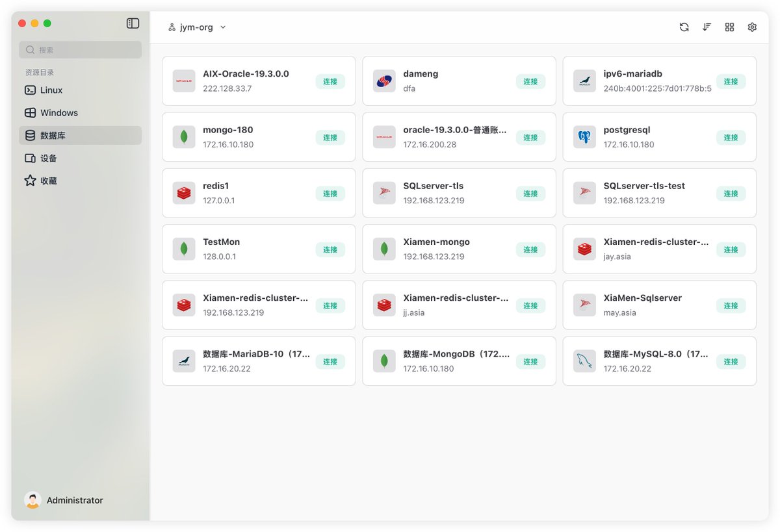The height and width of the screenshot is (532, 780).
Task: Toggle the sidebar panel icon
Action: pos(133,23)
